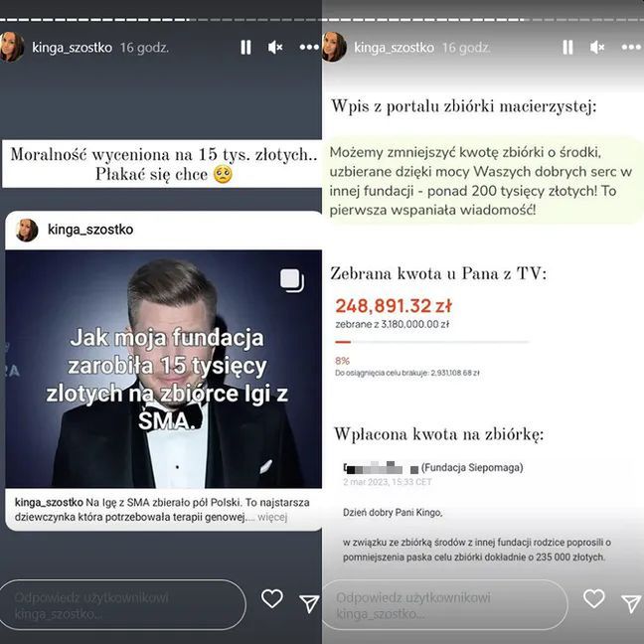
Task: Tap kinga_szostko username in left story header
Action: 73,48
